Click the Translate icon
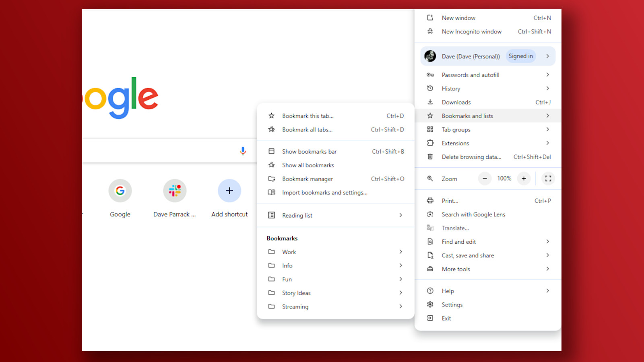The image size is (644, 362). pyautogui.click(x=430, y=228)
